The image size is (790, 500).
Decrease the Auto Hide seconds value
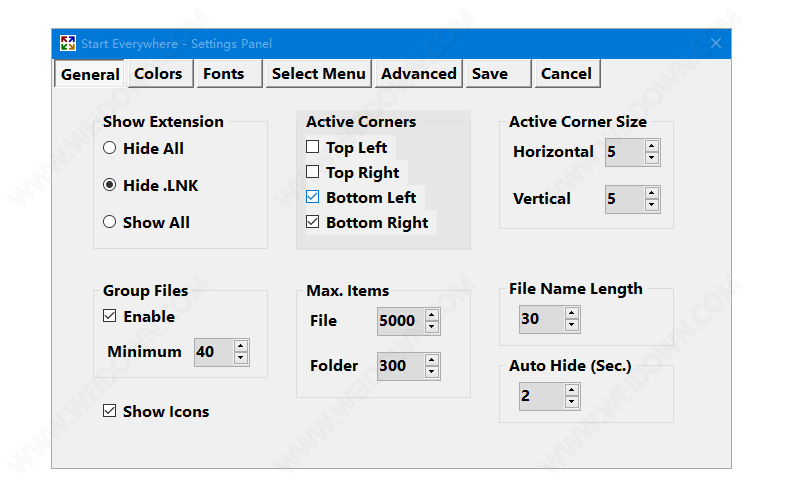pyautogui.click(x=572, y=402)
